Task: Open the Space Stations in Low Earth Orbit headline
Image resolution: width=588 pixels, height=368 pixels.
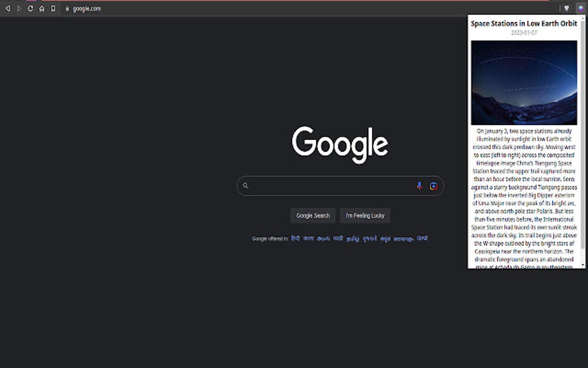Action: click(523, 23)
